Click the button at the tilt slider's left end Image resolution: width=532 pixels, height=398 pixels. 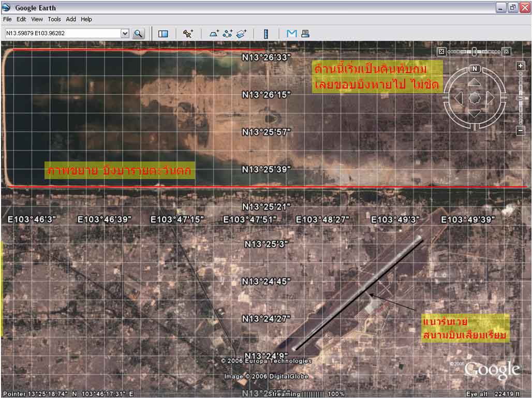pos(441,52)
